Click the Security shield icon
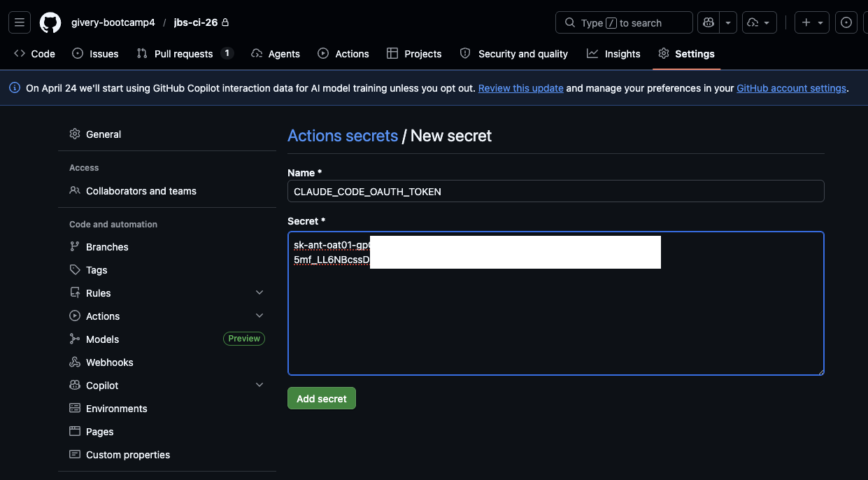Image resolution: width=868 pixels, height=480 pixels. click(x=465, y=53)
